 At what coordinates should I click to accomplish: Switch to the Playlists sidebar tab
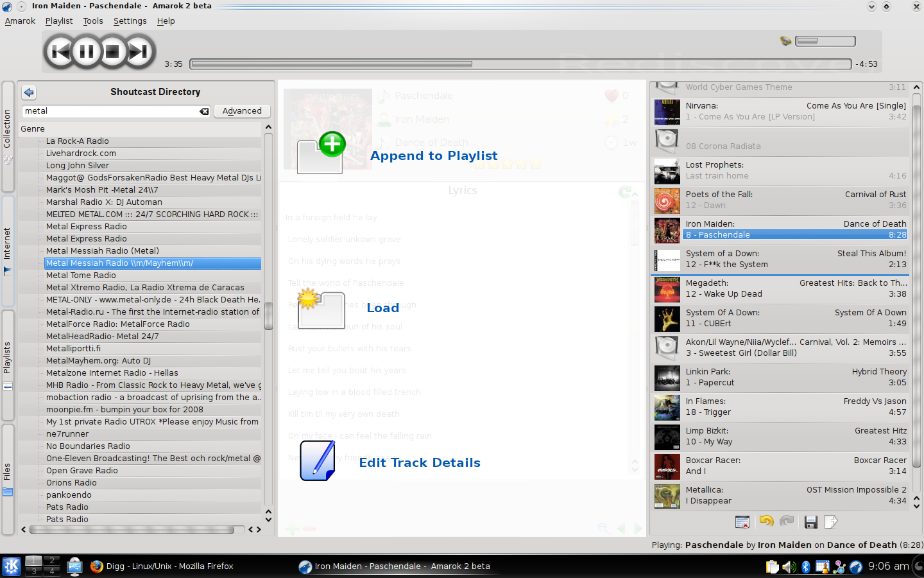coord(8,365)
